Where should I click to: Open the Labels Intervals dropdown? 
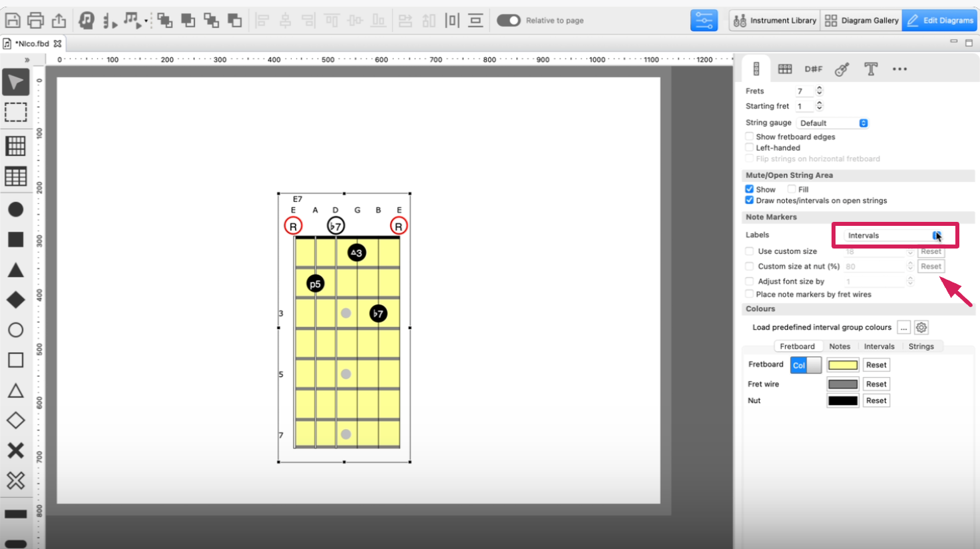(893, 235)
